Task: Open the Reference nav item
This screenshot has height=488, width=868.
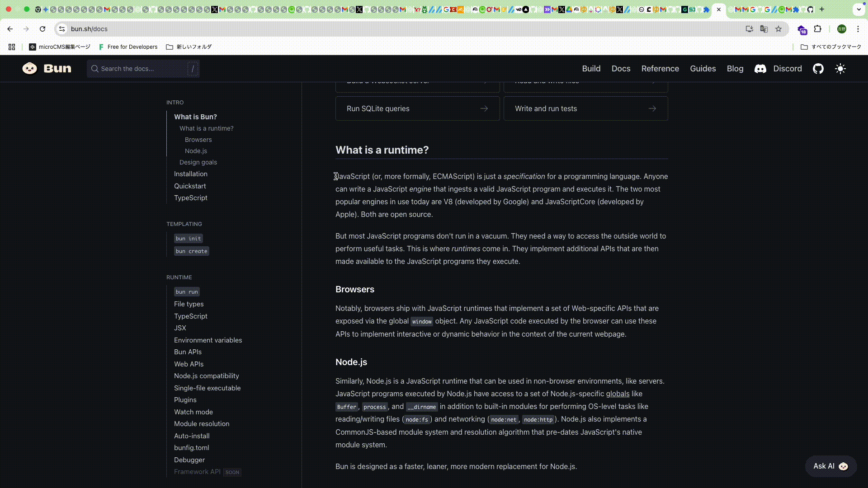Action: click(x=660, y=69)
